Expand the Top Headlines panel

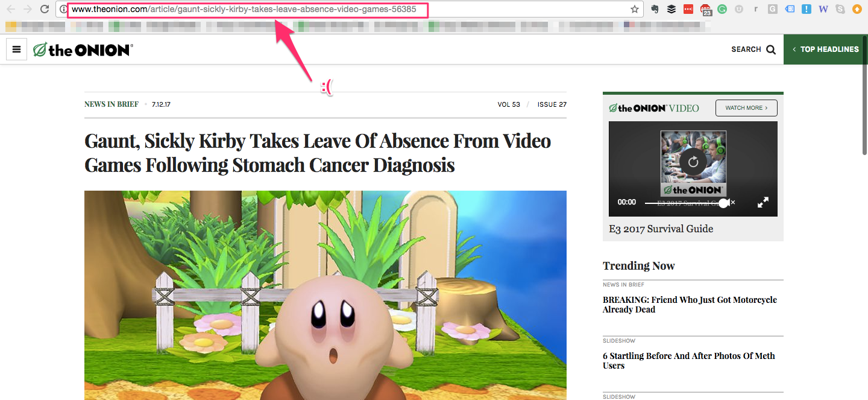click(x=826, y=49)
